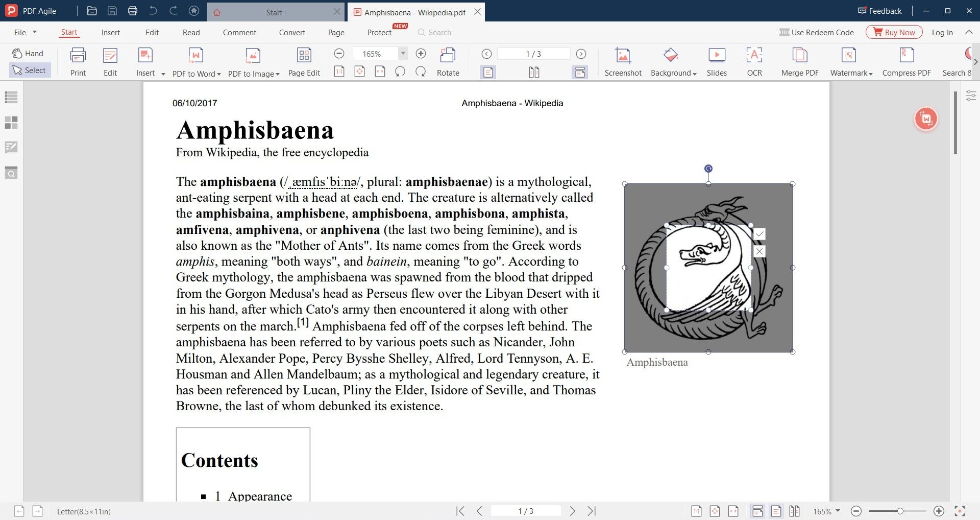
Task: Switch to the Start ribbon tab
Action: tap(69, 32)
